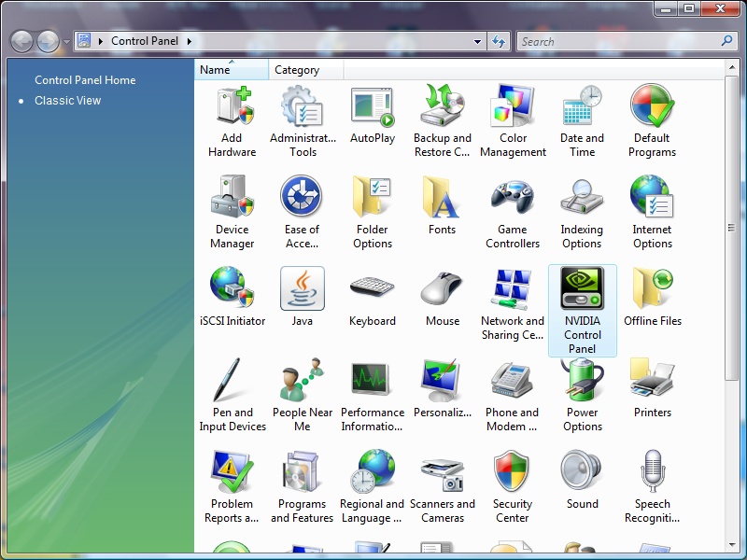Viewport: 747px width, 560px height.
Task: Click inside the Search box
Action: tap(616, 42)
